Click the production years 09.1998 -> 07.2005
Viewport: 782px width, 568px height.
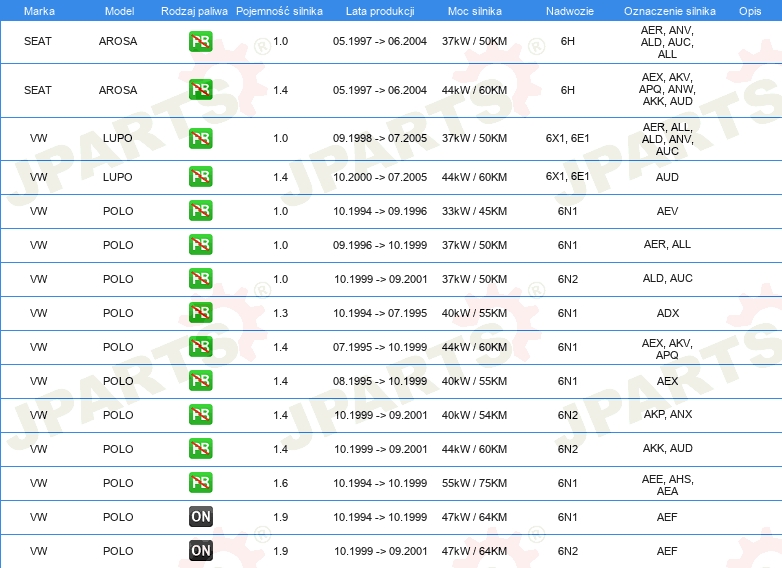(380, 138)
